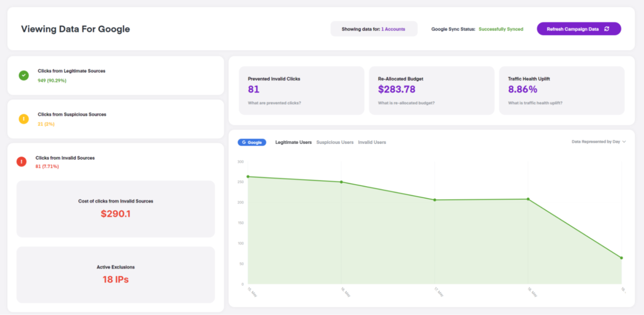Click the refresh arrows icon in purple button
644x315 pixels.
pyautogui.click(x=607, y=29)
